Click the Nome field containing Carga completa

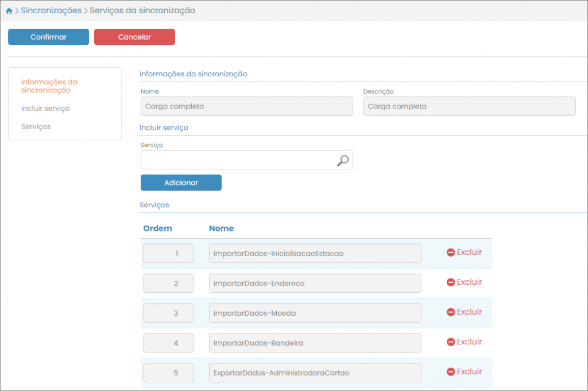246,106
